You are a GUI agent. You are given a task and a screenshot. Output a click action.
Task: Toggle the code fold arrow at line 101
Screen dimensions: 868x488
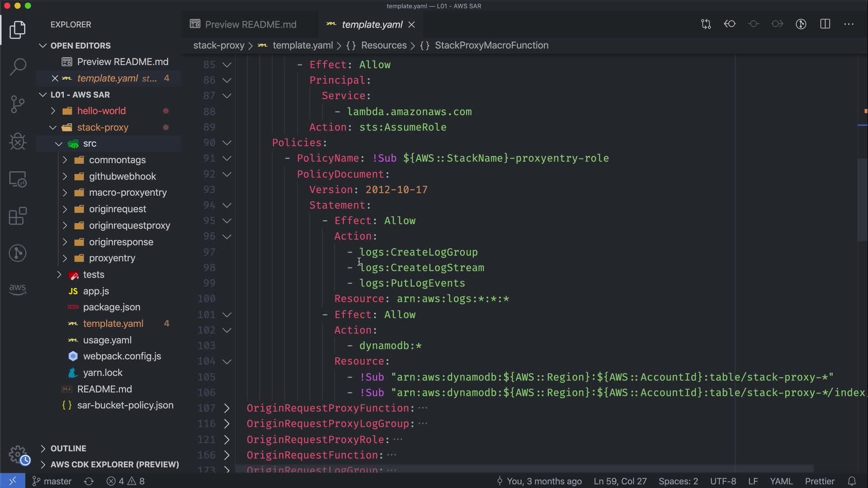point(227,315)
